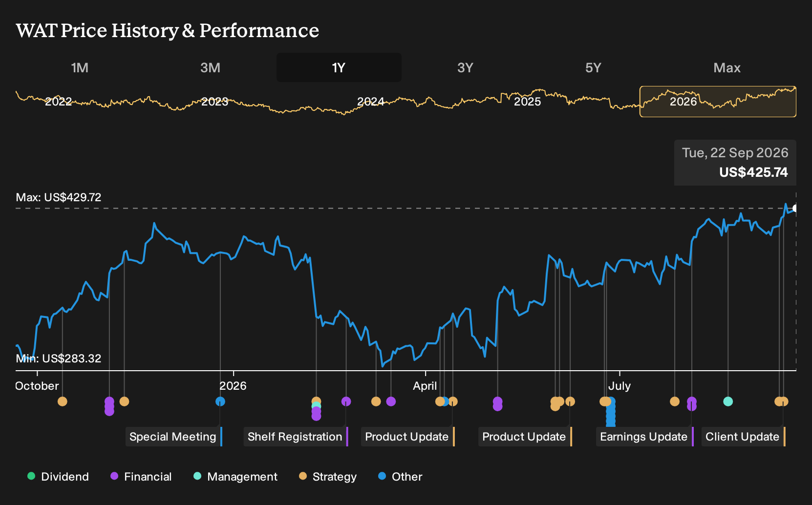Jump to 2024 on the overview chart
The width and height of the screenshot is (812, 505).
370,102
